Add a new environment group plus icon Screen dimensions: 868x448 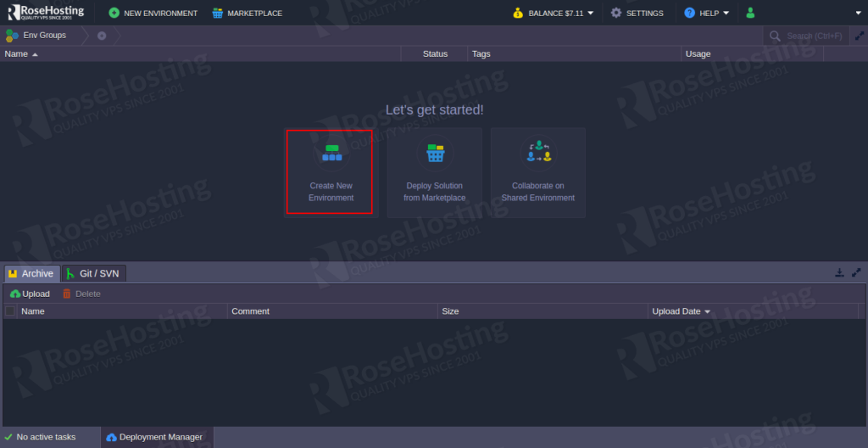click(102, 36)
